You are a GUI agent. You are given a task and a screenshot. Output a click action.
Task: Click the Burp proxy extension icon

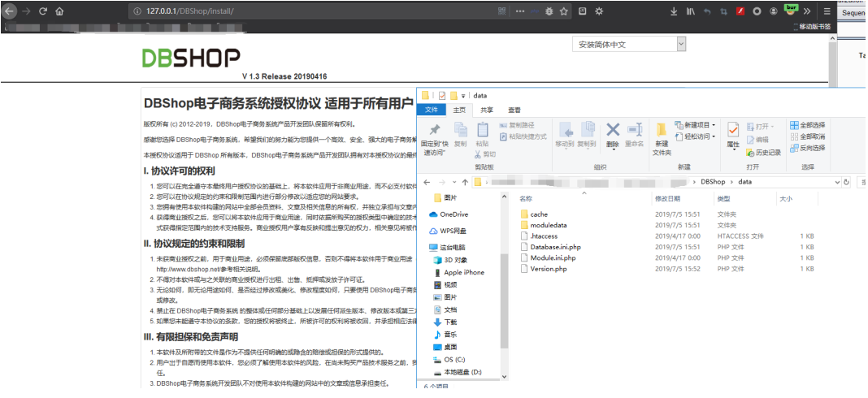pos(791,10)
